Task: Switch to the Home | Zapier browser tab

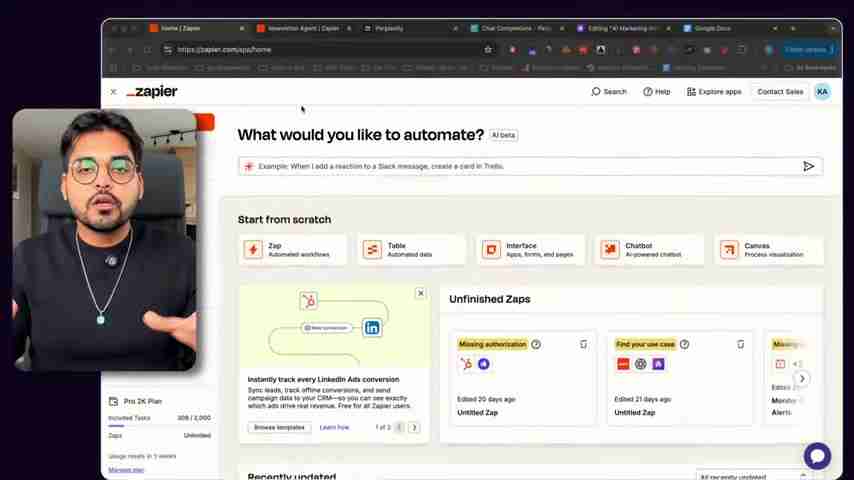Action: tap(196, 28)
